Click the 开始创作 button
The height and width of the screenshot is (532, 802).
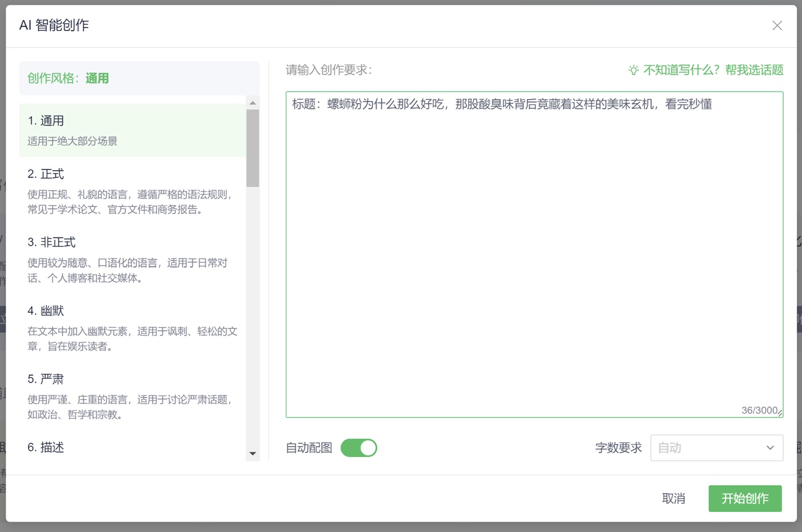pyautogui.click(x=745, y=499)
